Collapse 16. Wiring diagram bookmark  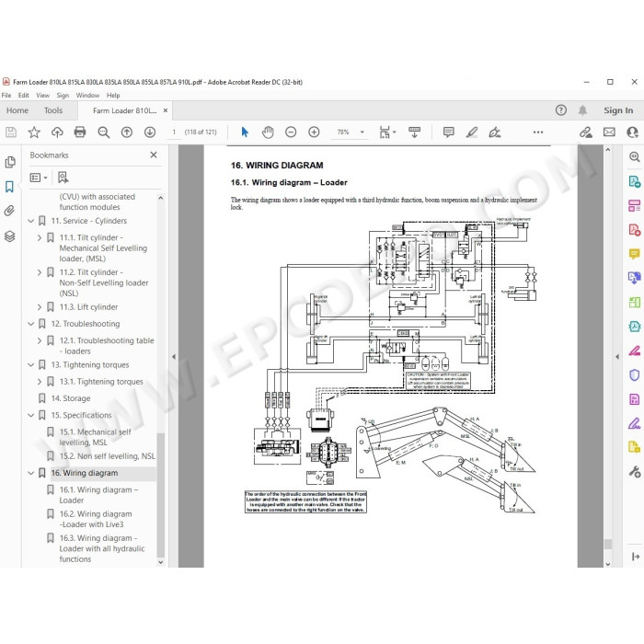click(30, 473)
